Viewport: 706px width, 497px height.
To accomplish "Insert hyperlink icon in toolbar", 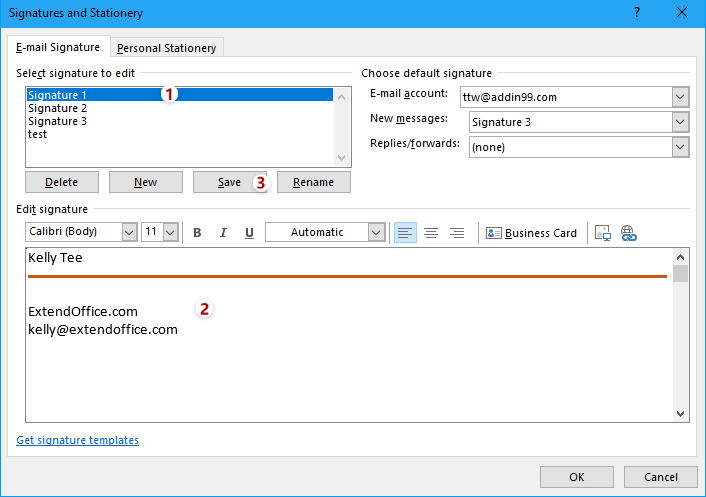I will coord(629,233).
